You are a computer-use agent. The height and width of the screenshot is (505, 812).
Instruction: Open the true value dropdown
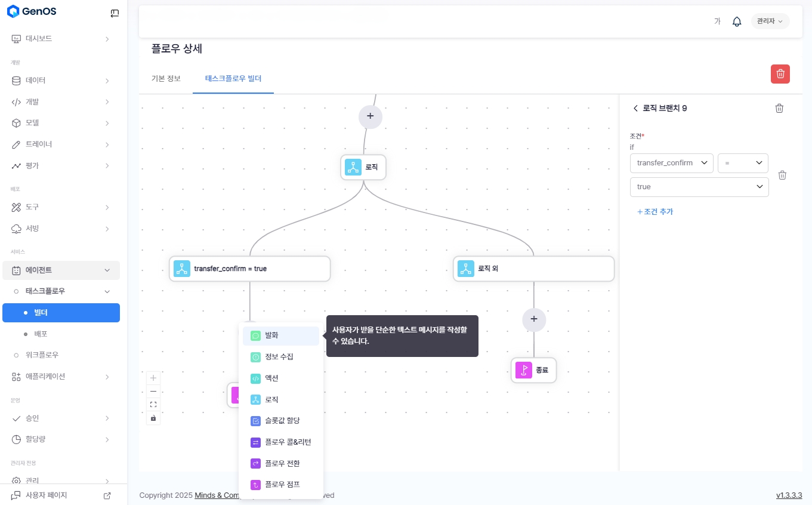pyautogui.click(x=699, y=187)
